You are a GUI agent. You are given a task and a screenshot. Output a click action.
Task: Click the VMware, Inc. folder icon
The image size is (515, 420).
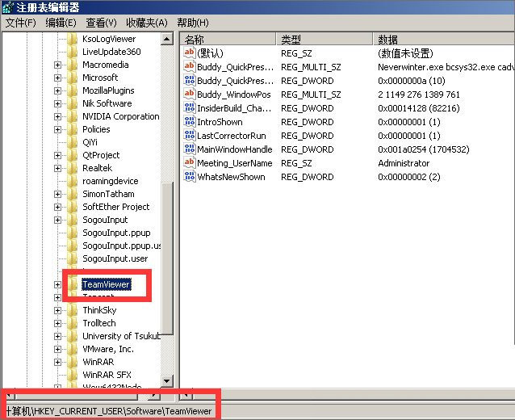click(73, 349)
